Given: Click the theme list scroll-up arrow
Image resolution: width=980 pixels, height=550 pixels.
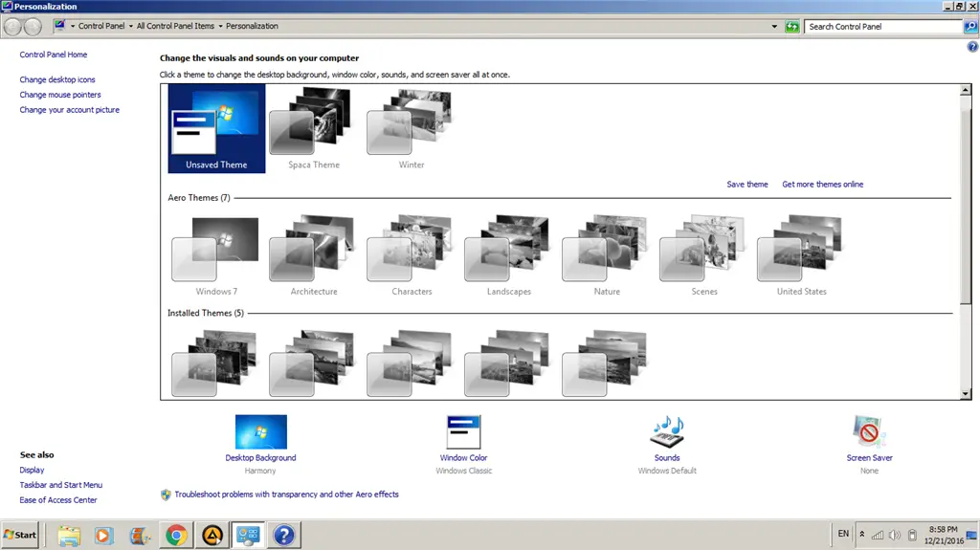Looking at the screenshot, I should pos(966,90).
